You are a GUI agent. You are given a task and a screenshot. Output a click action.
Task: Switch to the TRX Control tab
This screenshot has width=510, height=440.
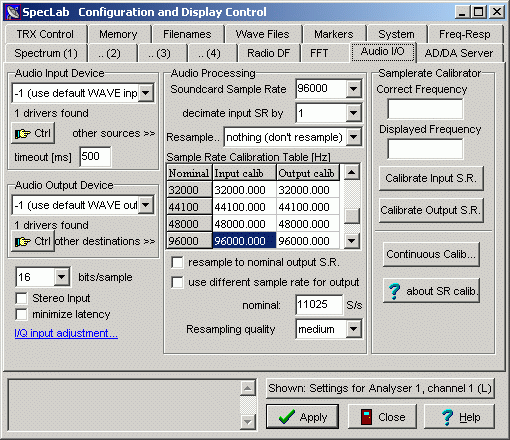coord(45,34)
